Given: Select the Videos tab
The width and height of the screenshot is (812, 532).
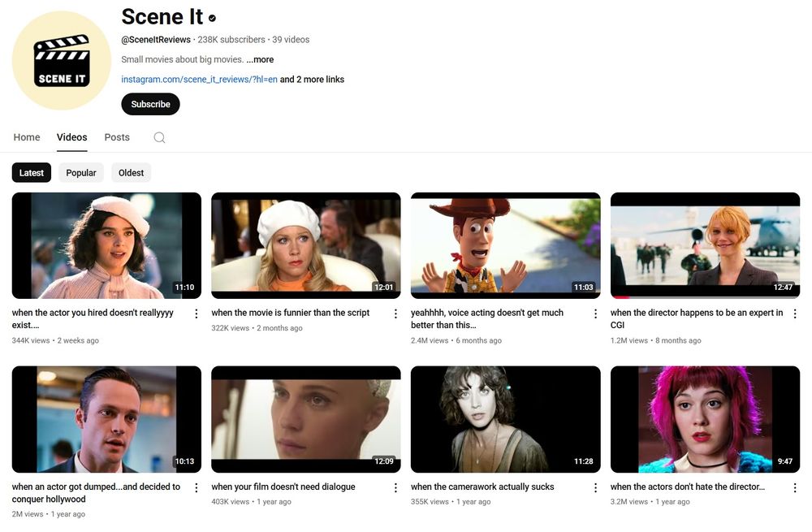Looking at the screenshot, I should [x=72, y=137].
